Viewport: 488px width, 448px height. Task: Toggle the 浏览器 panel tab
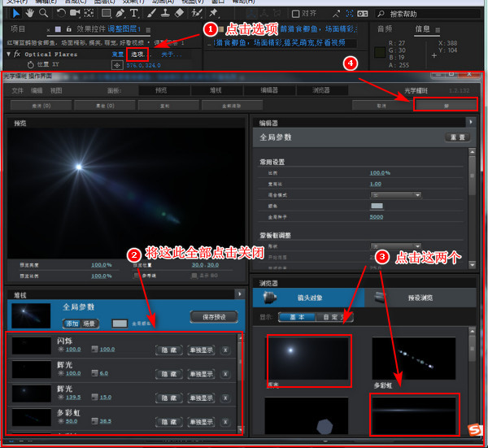[322, 90]
